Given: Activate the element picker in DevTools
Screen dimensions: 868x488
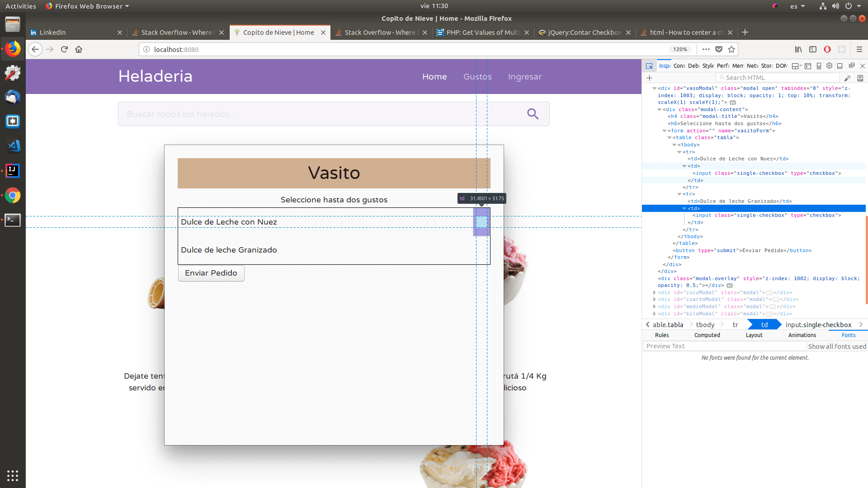Looking at the screenshot, I should (x=650, y=66).
